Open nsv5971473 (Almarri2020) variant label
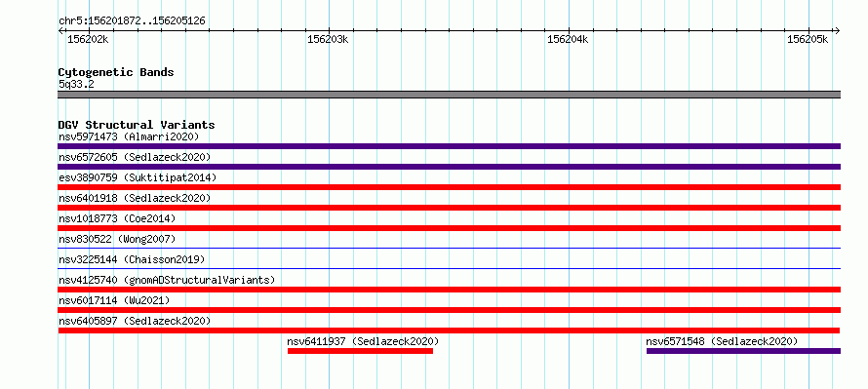Screen dimensions: 868x389 point(129,136)
